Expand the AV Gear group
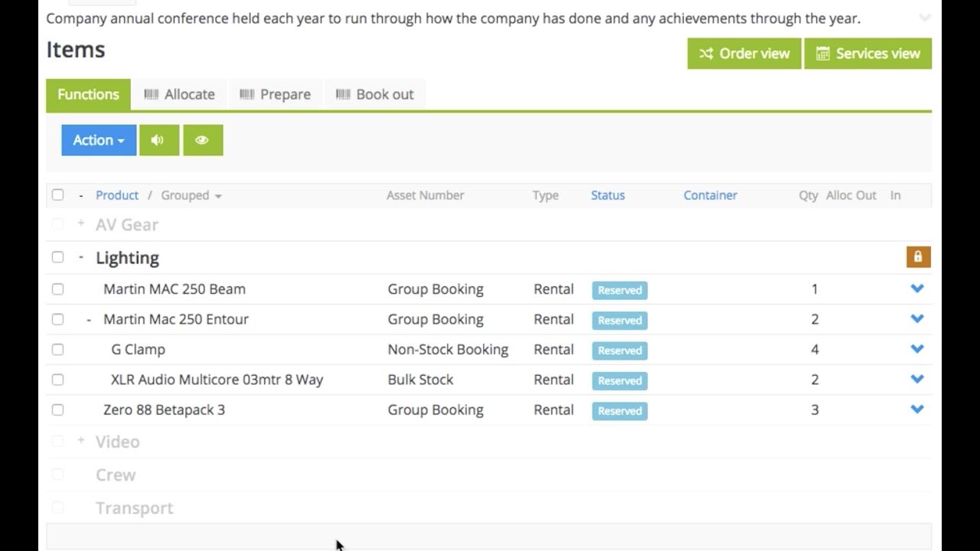Image resolution: width=980 pixels, height=551 pixels. click(x=81, y=223)
